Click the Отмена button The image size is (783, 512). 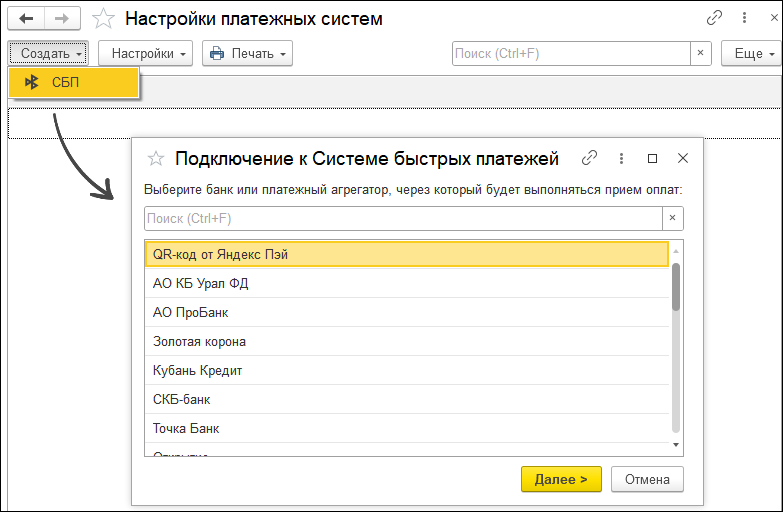[647, 479]
